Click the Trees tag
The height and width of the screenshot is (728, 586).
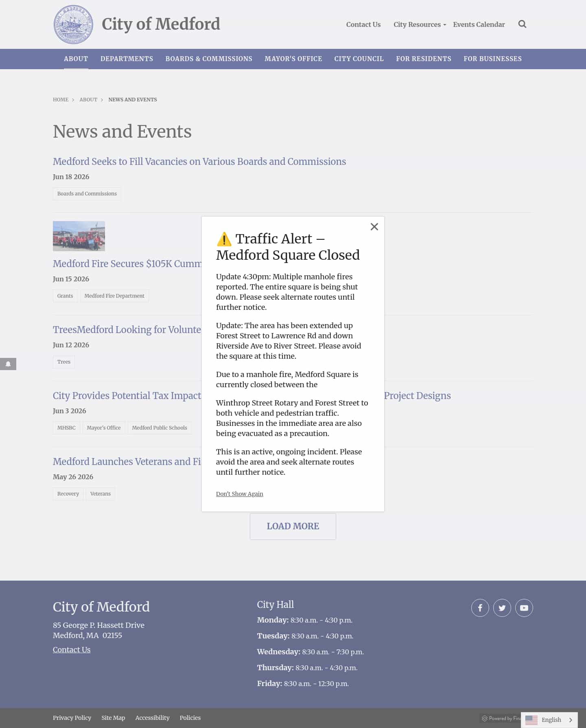[x=64, y=362]
